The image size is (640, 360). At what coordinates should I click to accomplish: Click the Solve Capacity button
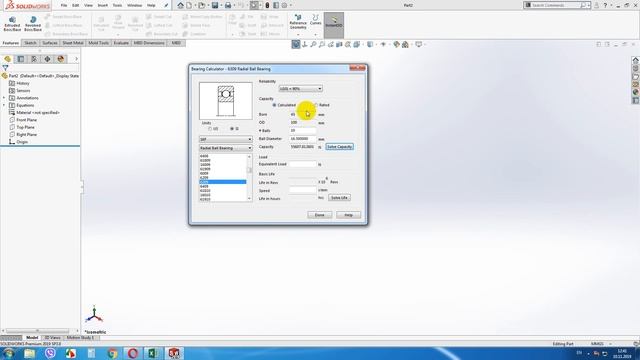click(x=340, y=147)
